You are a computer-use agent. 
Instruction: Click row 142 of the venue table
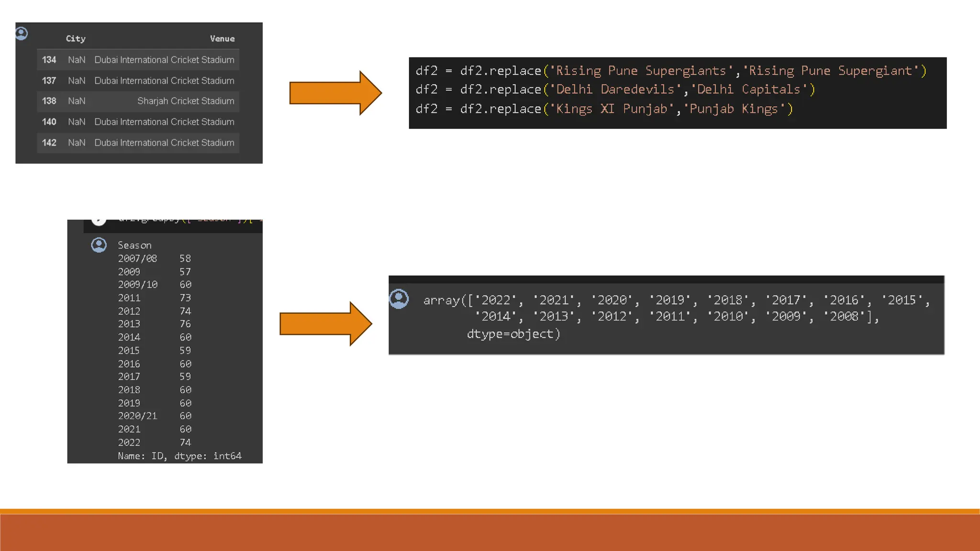pos(138,143)
